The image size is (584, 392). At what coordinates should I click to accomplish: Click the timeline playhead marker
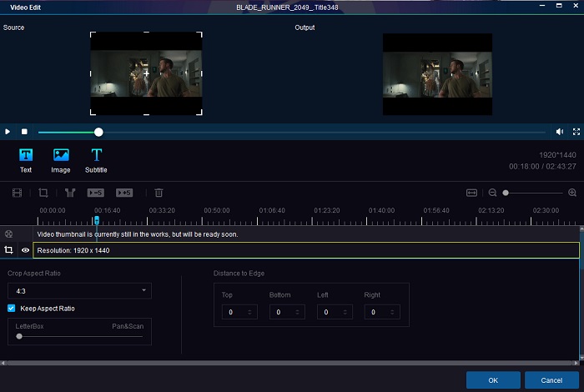[97, 220]
